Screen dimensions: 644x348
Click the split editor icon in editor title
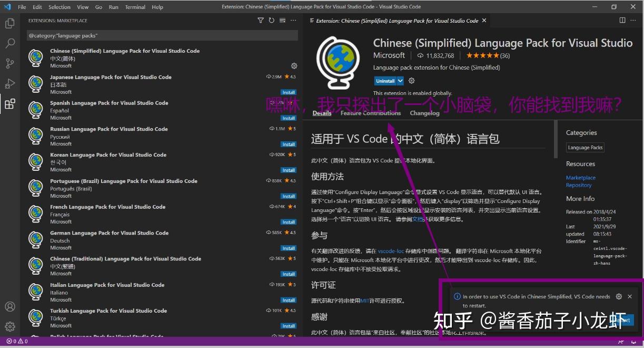pos(622,20)
